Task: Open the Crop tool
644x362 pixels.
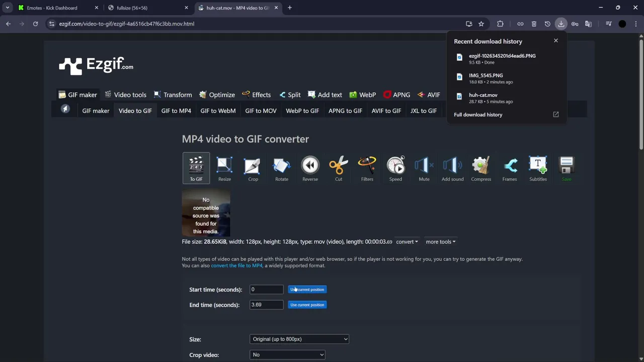Action: [x=253, y=168]
